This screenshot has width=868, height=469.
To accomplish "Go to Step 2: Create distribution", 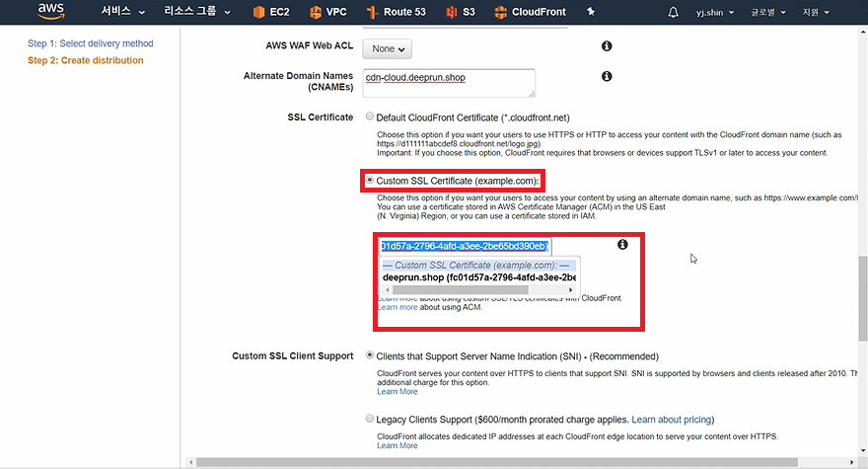I will 85,60.
